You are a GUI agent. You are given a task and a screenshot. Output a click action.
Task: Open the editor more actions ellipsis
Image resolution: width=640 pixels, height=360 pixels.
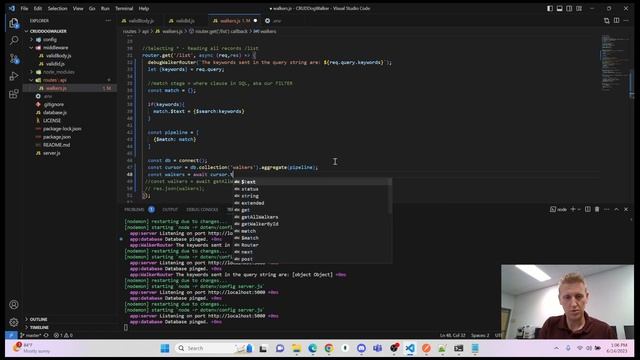626,20
